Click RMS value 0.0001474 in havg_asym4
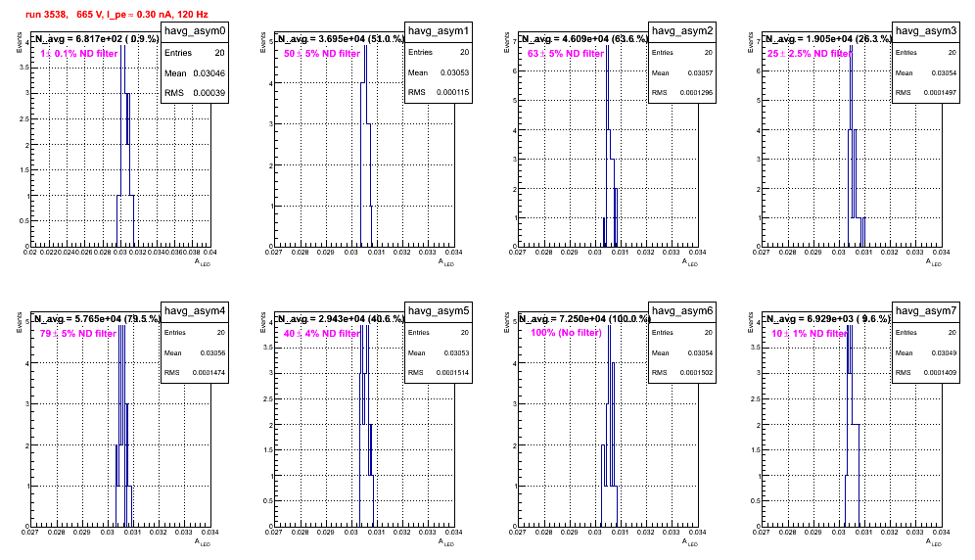975x560 pixels. tap(209, 372)
